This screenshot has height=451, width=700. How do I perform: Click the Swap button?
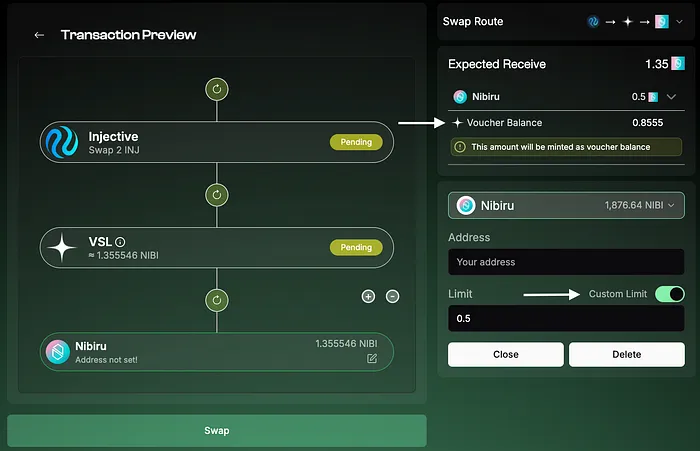[x=217, y=430]
